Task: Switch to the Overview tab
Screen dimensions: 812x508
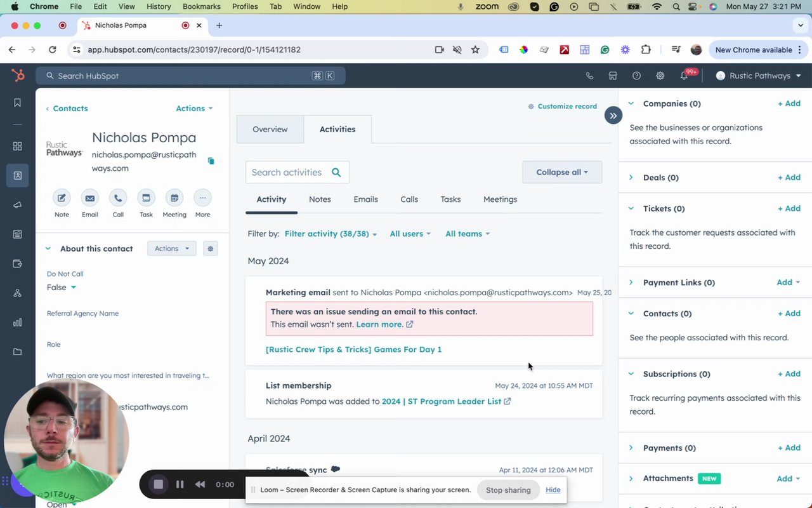Action: coord(270,130)
